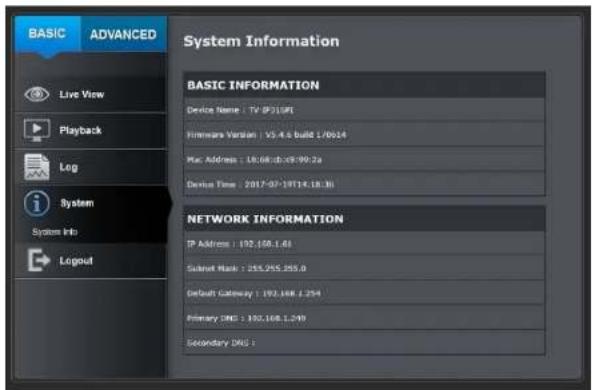The width and height of the screenshot is (592, 390).
Task: Select the Primary DNS row
Action: tap(364, 318)
